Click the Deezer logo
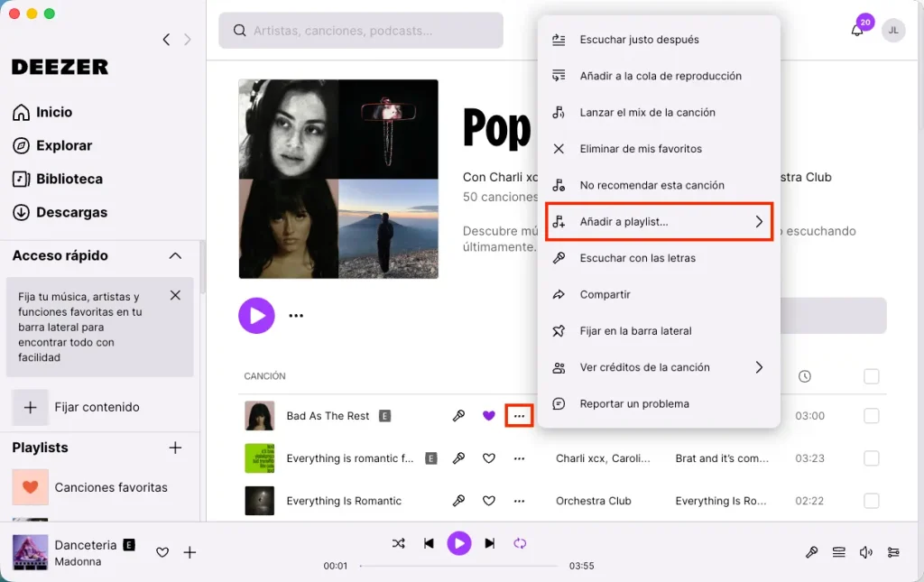The height and width of the screenshot is (582, 924). click(60, 67)
